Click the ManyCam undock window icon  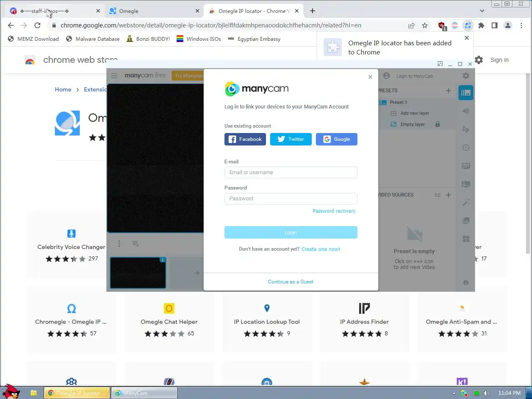click(440, 64)
